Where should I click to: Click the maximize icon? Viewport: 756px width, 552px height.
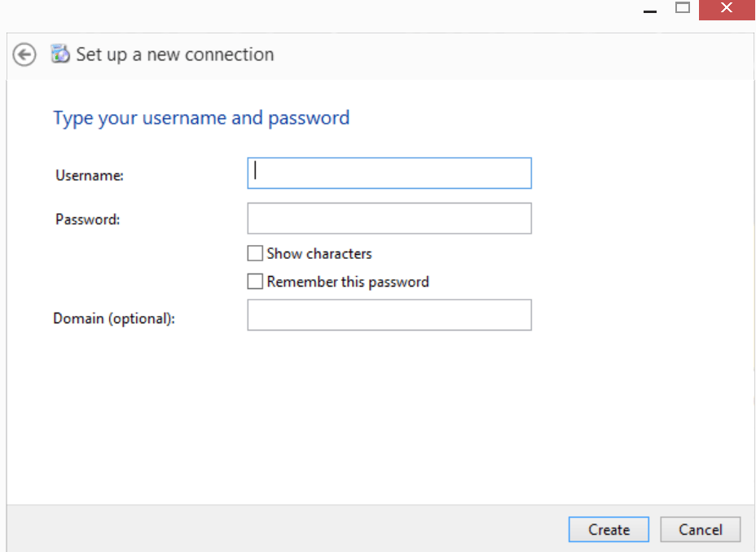683,9
